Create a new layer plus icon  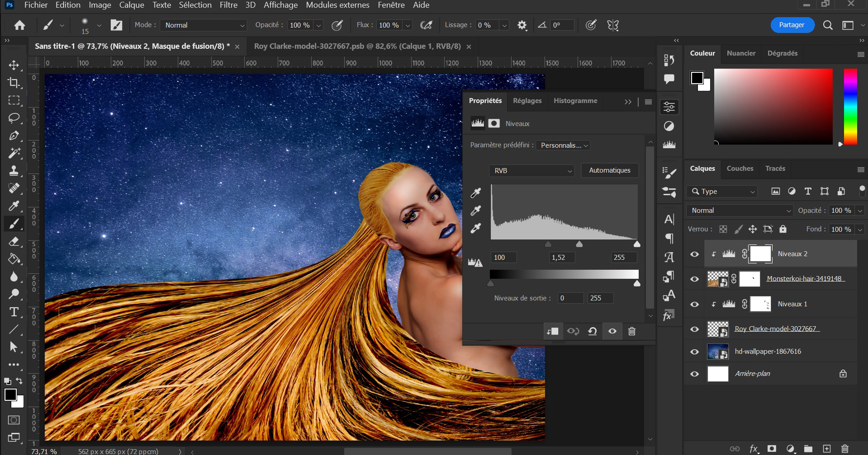(x=827, y=449)
